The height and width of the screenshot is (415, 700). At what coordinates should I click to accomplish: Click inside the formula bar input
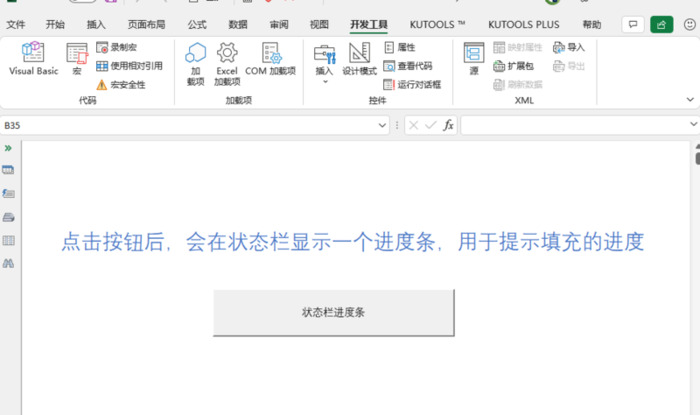point(575,125)
